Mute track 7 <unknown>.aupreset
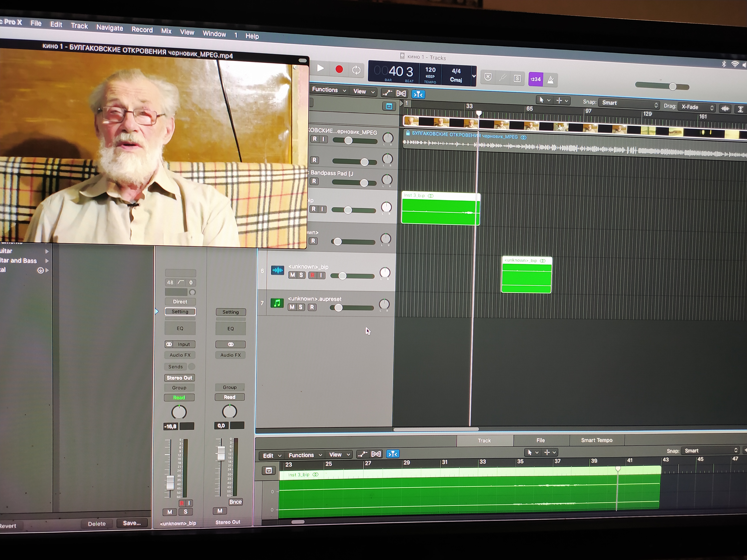The height and width of the screenshot is (560, 747). pyautogui.click(x=292, y=307)
